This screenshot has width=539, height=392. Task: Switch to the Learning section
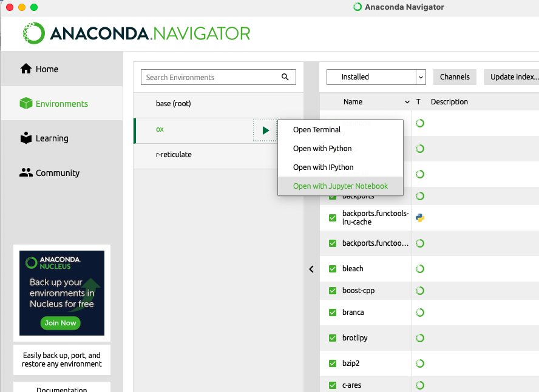62,138
